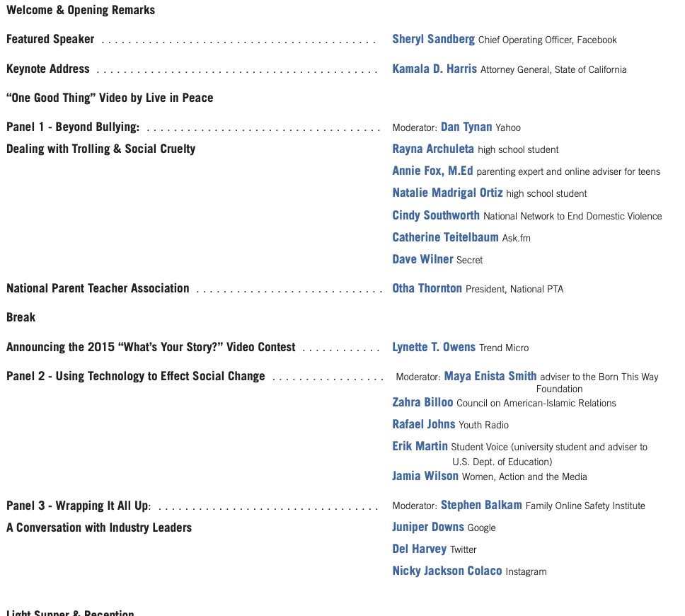Click the Cindy Southworth name

436,215
